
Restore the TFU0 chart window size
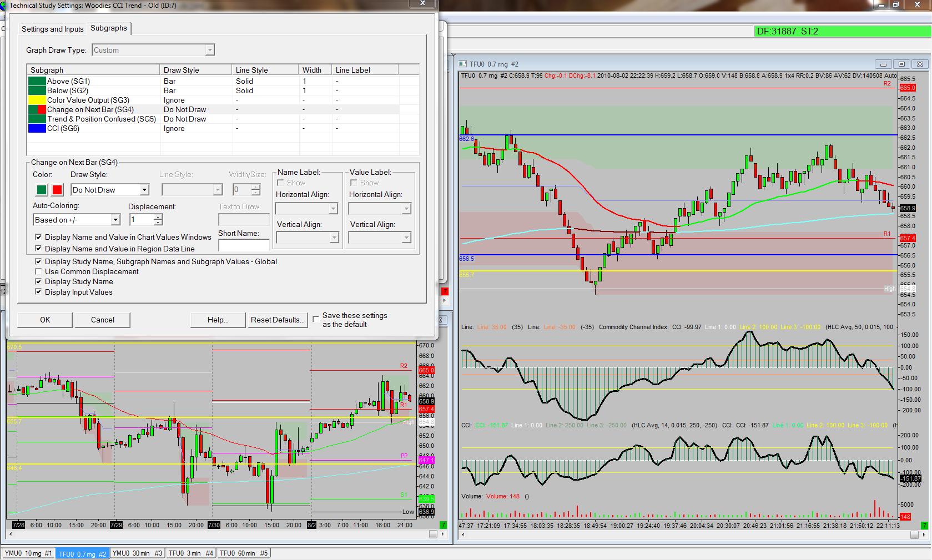pos(901,64)
